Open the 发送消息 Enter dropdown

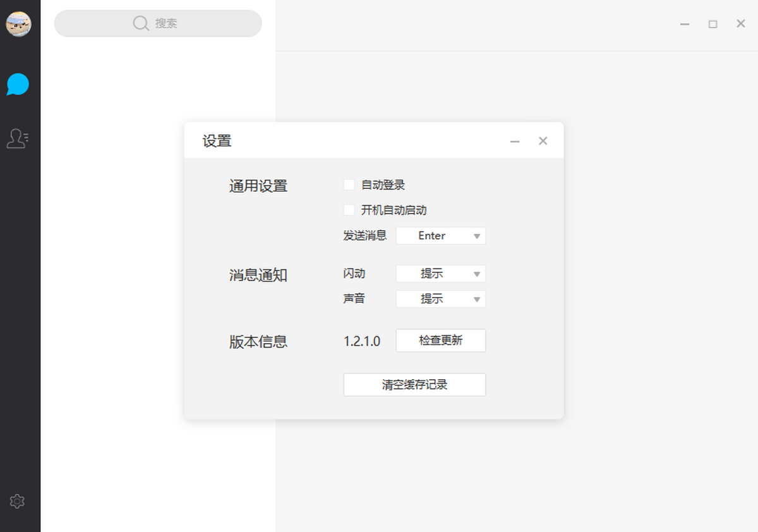(x=440, y=236)
